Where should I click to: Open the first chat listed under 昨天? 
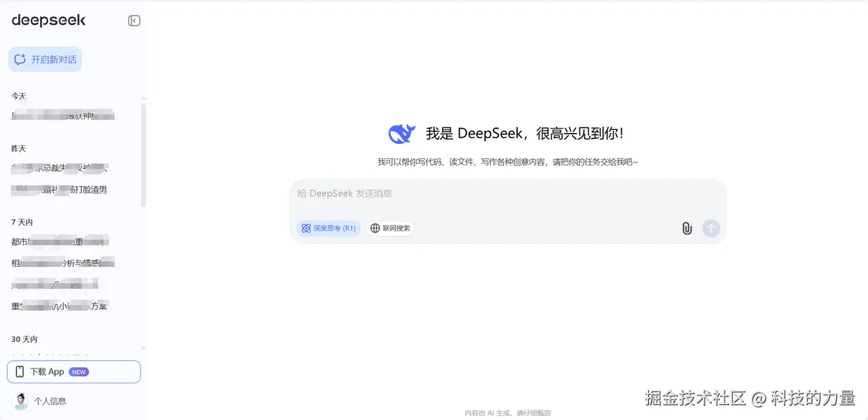pyautogui.click(x=60, y=168)
